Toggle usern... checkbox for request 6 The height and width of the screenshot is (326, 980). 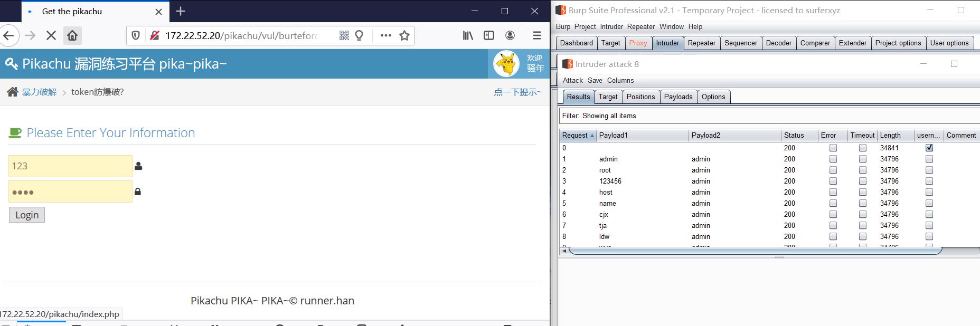pyautogui.click(x=929, y=214)
